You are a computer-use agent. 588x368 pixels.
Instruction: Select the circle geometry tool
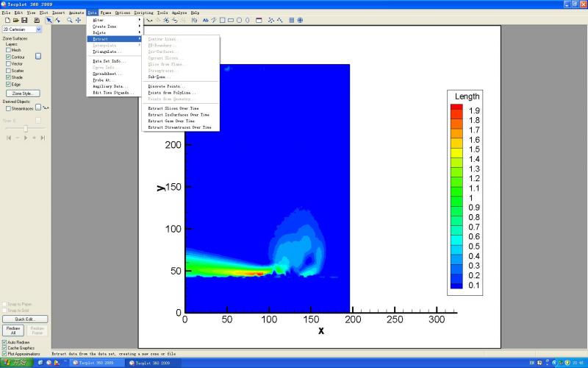239,21
